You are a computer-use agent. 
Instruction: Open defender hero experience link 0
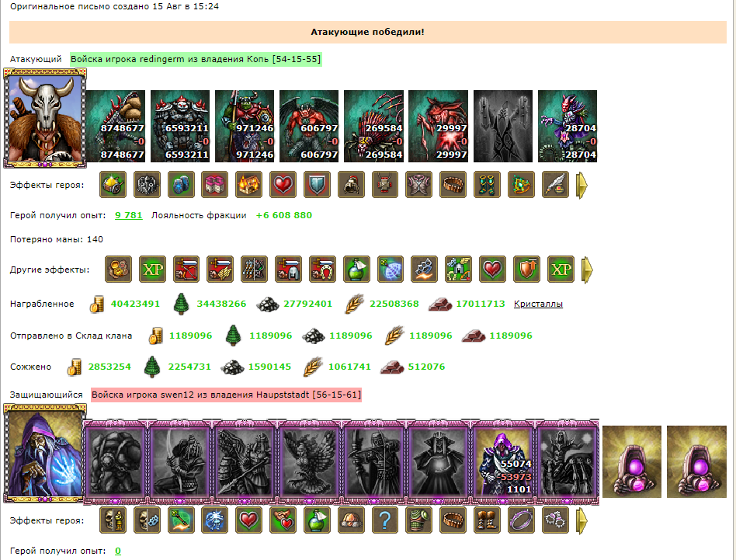(118, 551)
